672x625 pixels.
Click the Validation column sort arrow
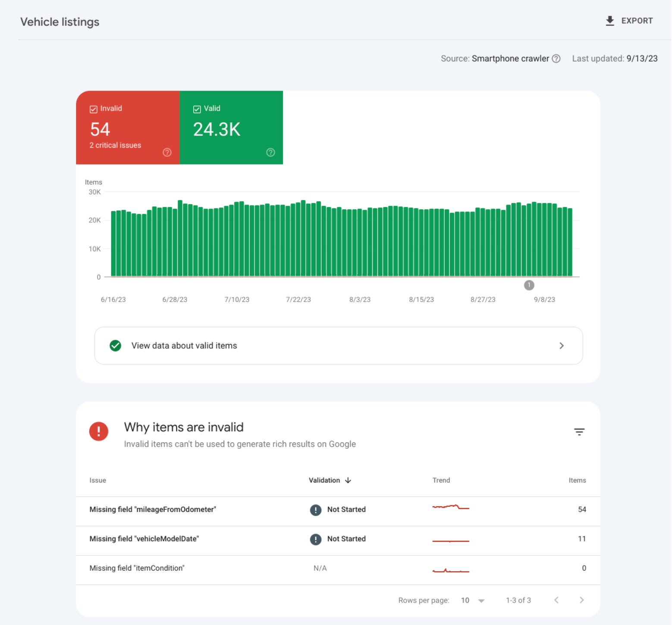click(x=348, y=480)
